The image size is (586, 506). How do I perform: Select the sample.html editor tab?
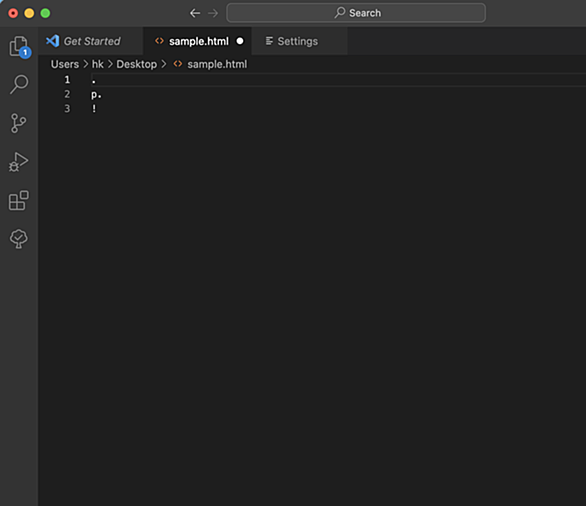(x=197, y=41)
